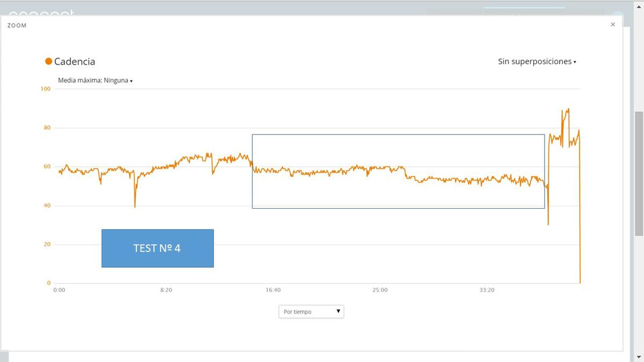Click the 33:20 time axis label
Screen dimensions: 644x362
tap(487, 290)
